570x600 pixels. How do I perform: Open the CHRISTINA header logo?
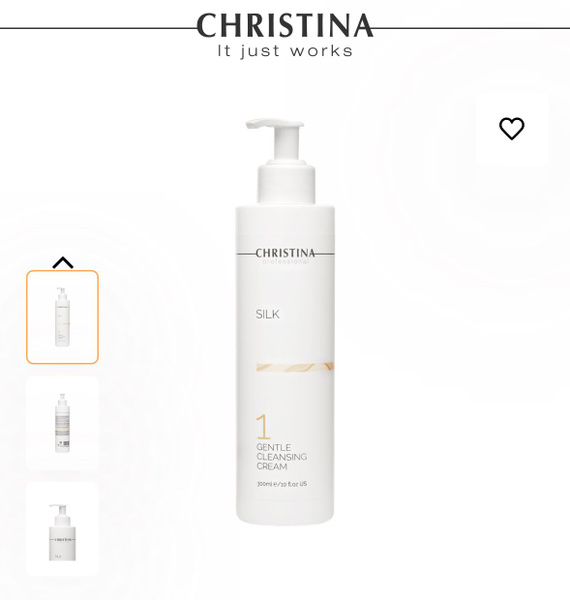tap(285, 26)
